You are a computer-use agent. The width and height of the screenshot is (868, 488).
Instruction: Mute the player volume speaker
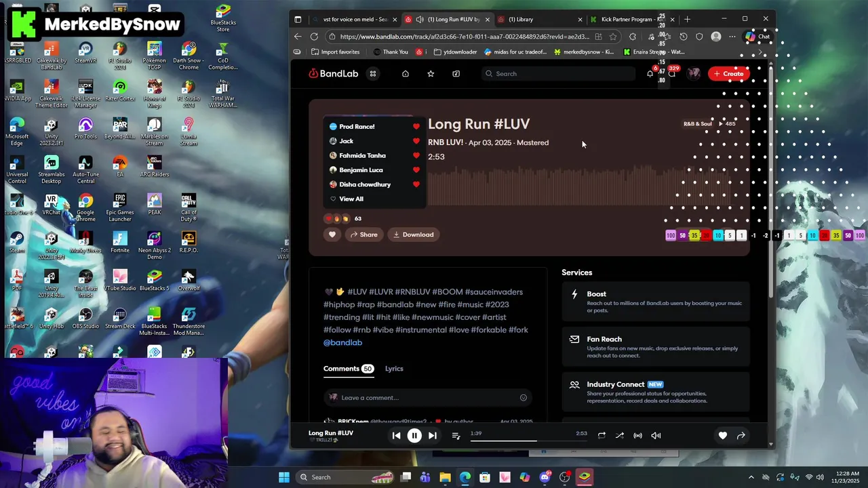click(656, 436)
